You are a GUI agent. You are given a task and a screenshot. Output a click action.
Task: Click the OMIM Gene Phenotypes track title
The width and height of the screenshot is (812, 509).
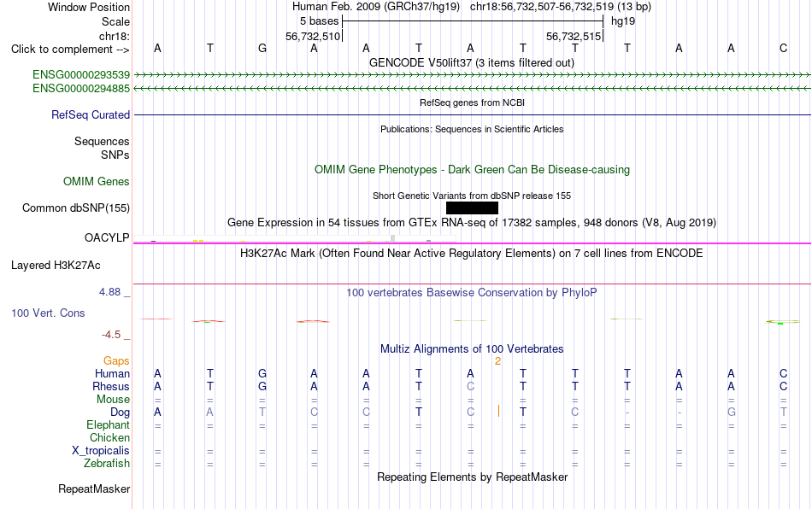pyautogui.click(x=473, y=170)
